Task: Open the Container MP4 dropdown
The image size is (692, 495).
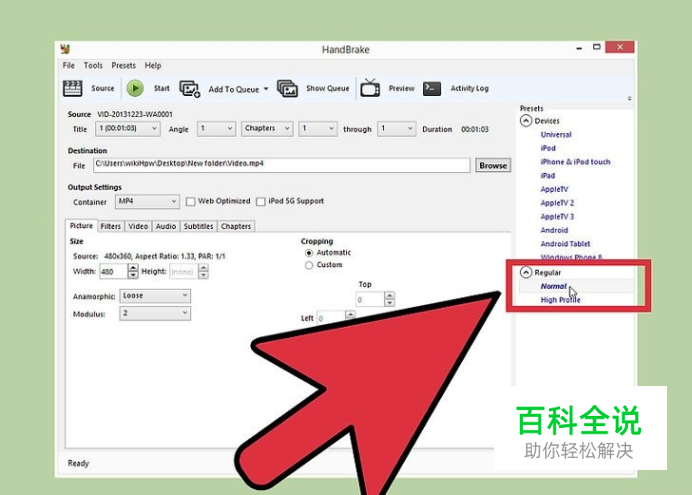Action: point(147,202)
